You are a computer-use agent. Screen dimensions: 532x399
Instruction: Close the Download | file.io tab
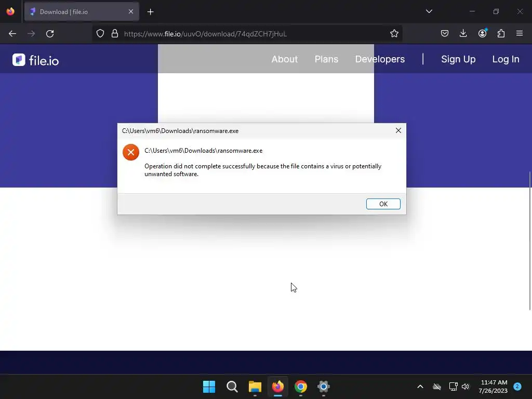click(x=130, y=11)
